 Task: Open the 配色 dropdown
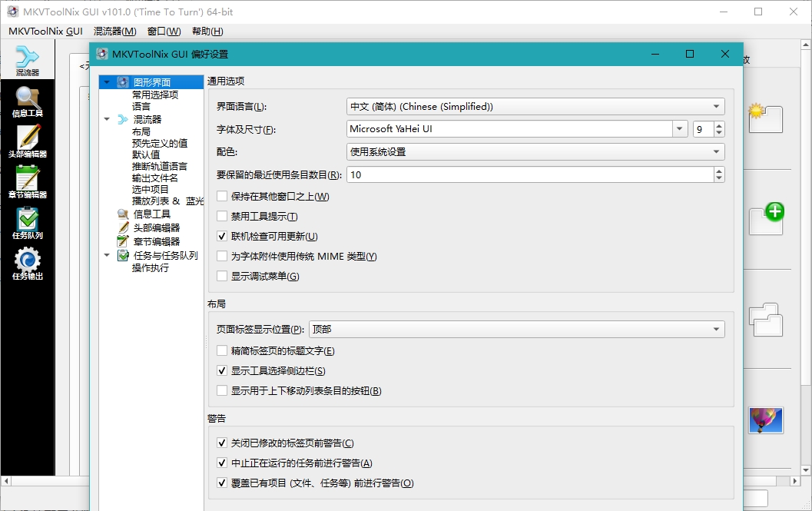pyautogui.click(x=535, y=152)
